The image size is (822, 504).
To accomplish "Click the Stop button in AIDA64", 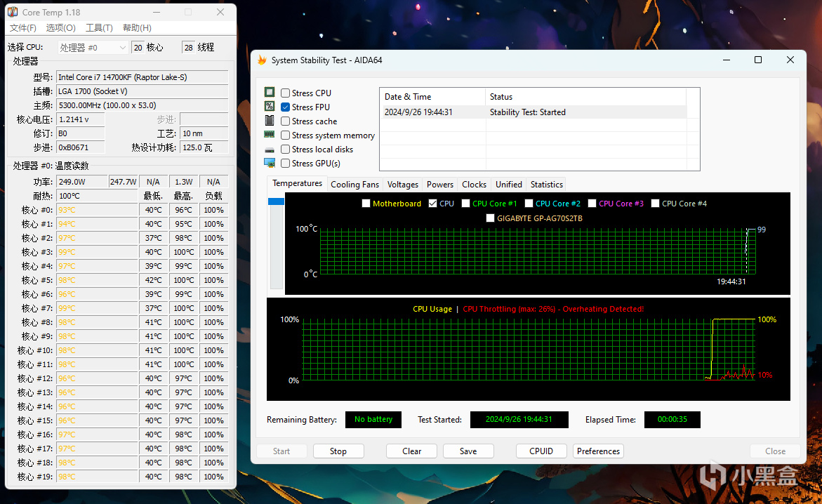I will pyautogui.click(x=338, y=451).
